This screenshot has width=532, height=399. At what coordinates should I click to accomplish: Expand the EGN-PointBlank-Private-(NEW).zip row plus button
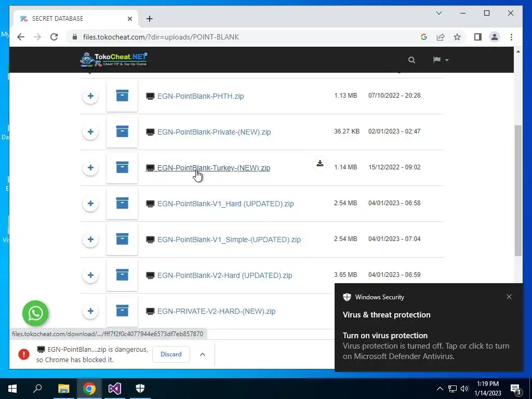(90, 132)
